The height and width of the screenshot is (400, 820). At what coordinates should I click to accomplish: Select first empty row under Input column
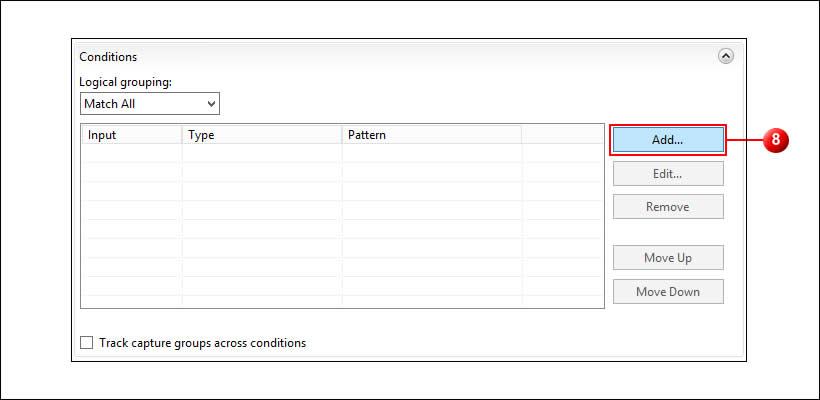[x=131, y=153]
